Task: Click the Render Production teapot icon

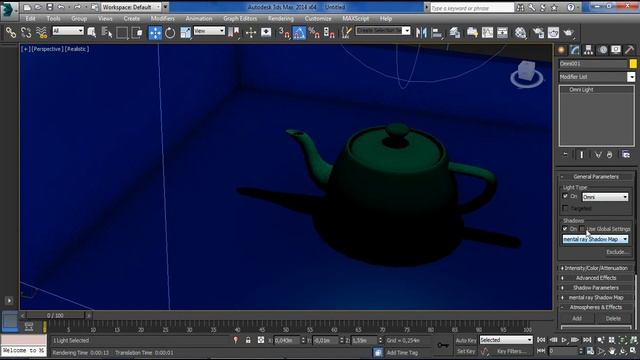Action: click(569, 33)
